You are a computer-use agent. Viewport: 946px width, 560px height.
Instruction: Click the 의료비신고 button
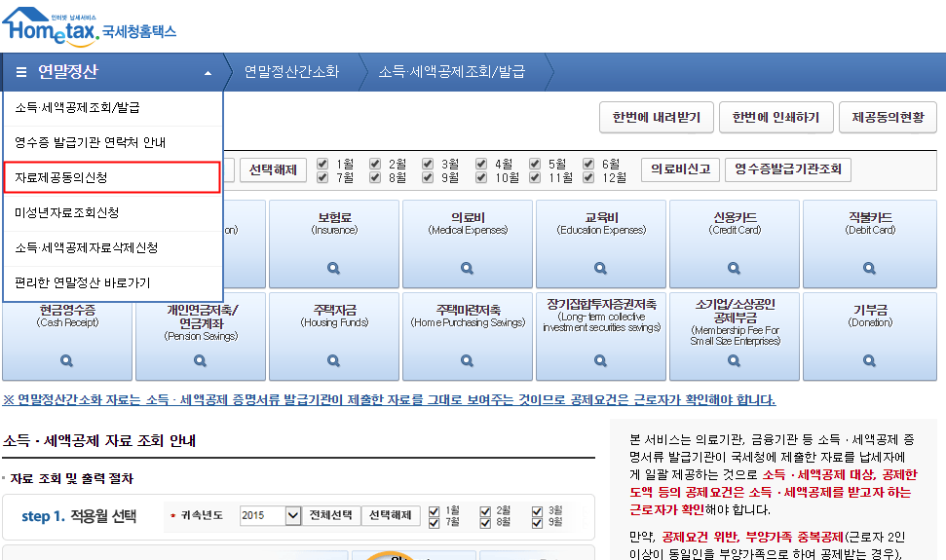(681, 169)
